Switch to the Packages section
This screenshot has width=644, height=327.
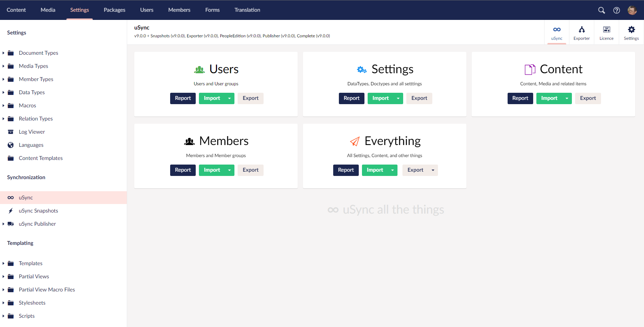114,10
